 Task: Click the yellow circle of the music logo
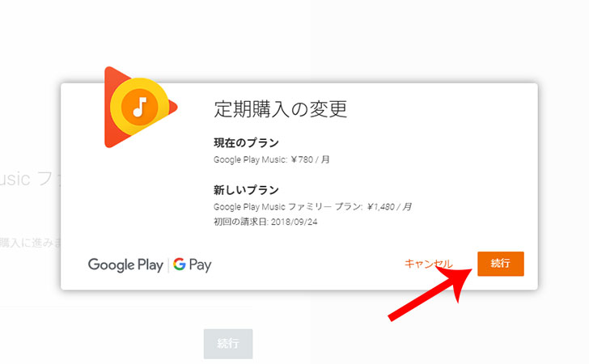tap(139, 107)
